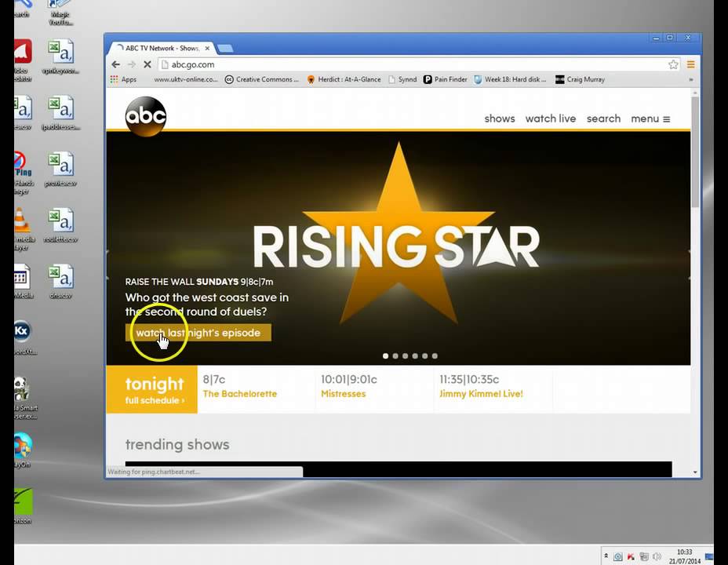Select the fifth carousel dot
The image size is (728, 565).
pyautogui.click(x=425, y=356)
